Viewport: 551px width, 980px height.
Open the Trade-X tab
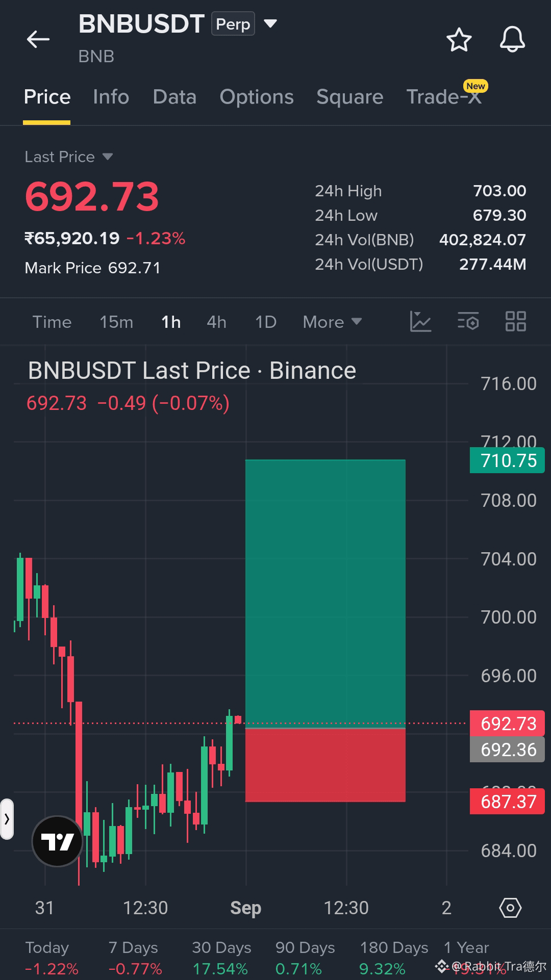(444, 96)
